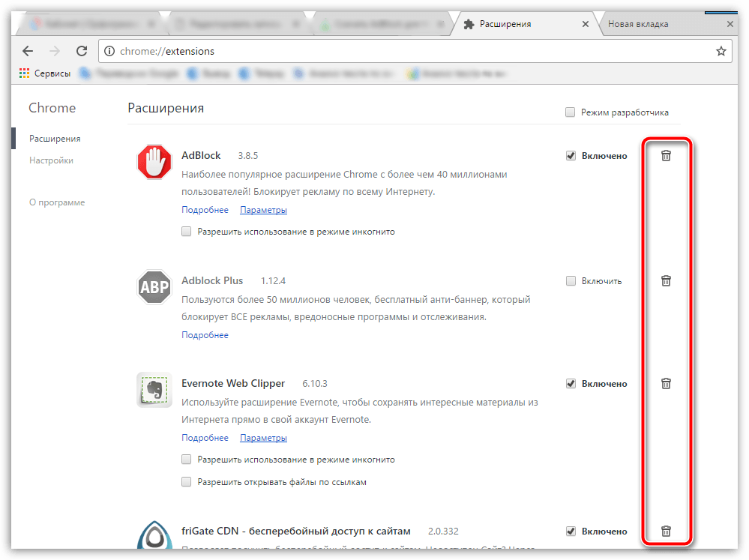Remove AdBlock using its trash icon

click(x=666, y=156)
